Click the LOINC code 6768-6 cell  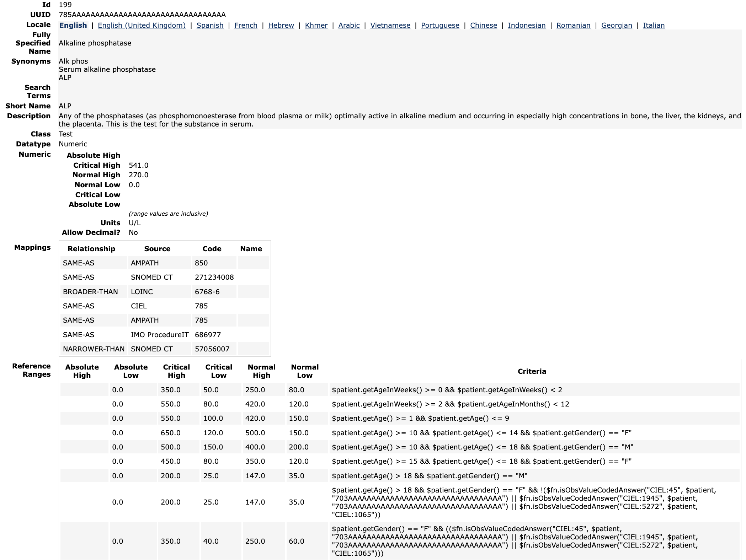pyautogui.click(x=207, y=292)
